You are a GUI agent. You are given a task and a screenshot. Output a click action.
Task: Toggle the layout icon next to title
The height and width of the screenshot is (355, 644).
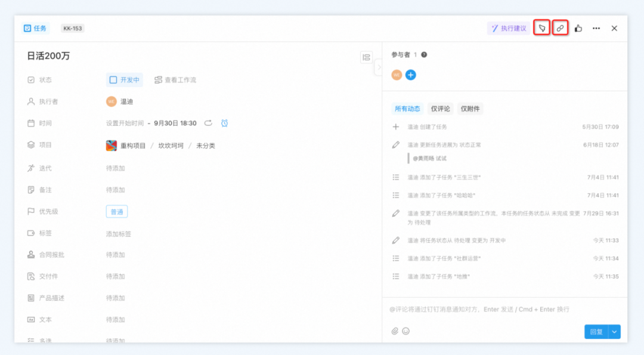click(366, 57)
